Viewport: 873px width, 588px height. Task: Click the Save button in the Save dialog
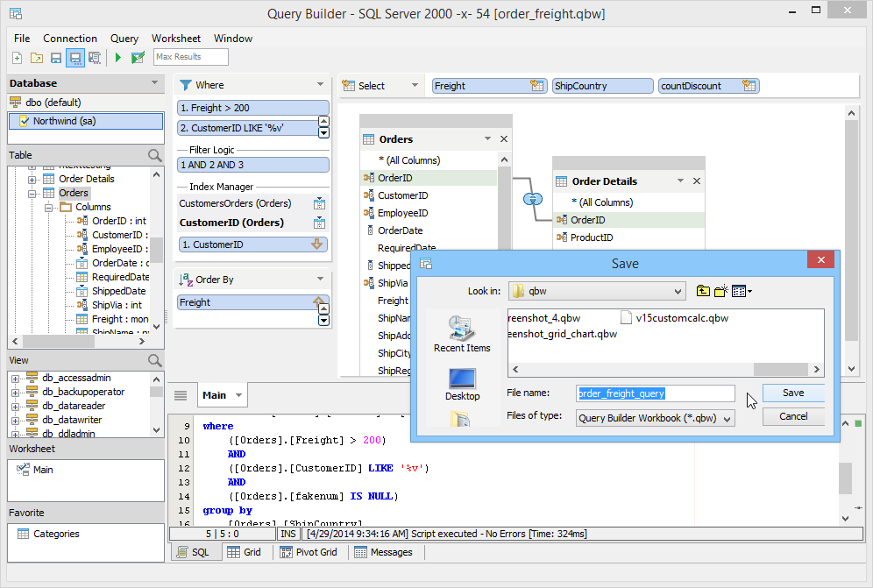point(793,393)
